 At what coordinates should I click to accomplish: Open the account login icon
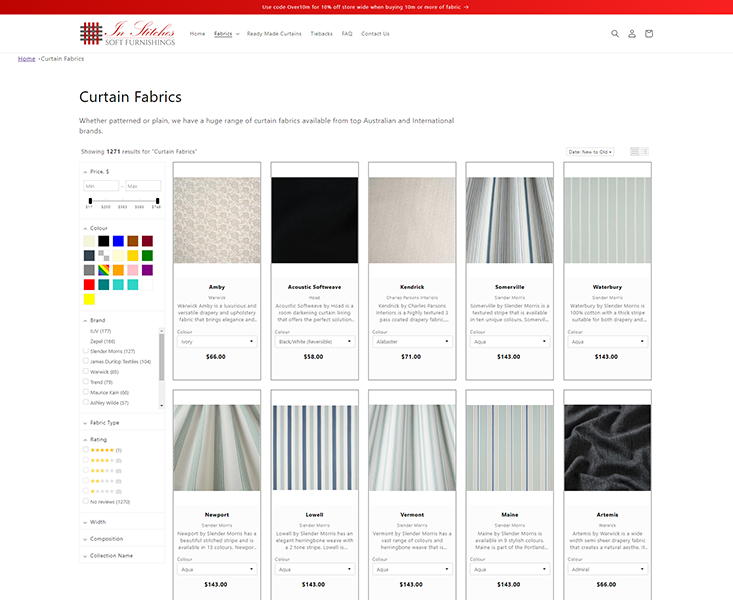[632, 34]
